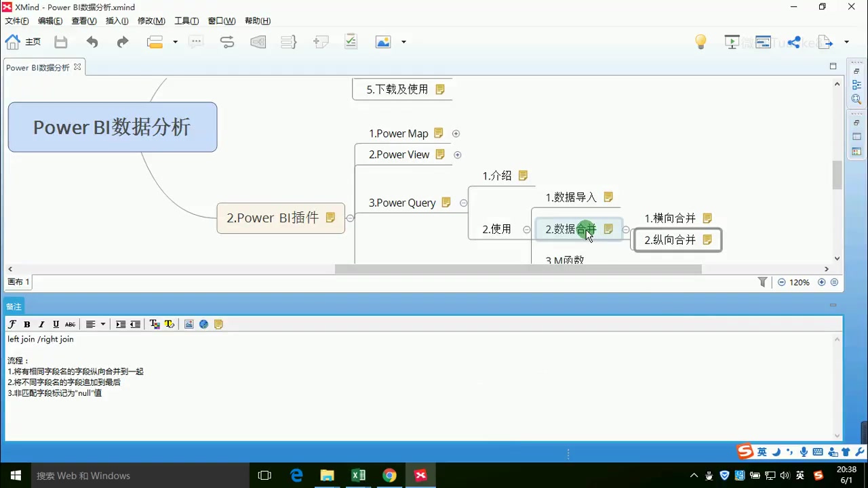Image resolution: width=868 pixels, height=488 pixels.
Task: Click the export document icon
Action: pyautogui.click(x=825, y=42)
